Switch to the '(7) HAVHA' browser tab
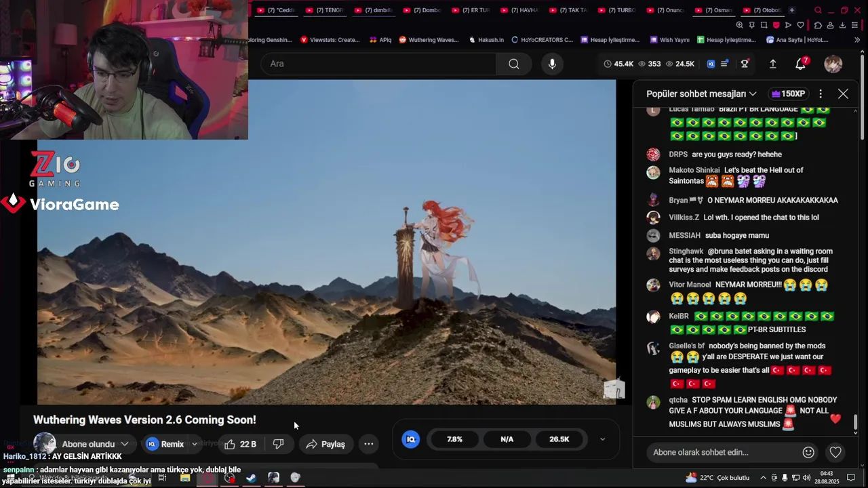Viewport: 868px width, 488px height. 520,10
